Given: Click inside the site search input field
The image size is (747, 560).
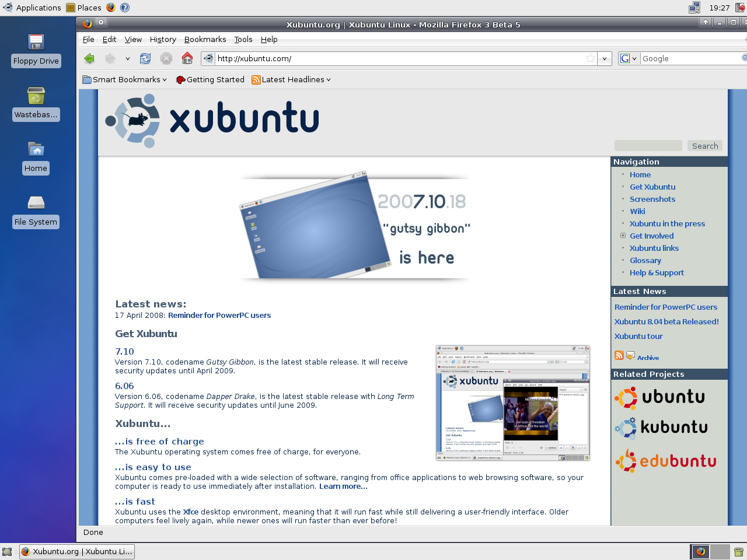Looking at the screenshot, I should 648,145.
